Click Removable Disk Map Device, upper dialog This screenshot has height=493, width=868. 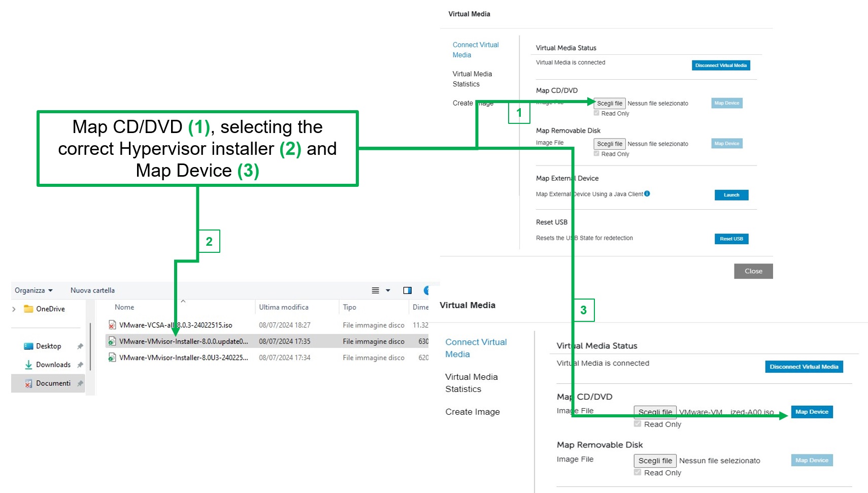[x=727, y=144]
